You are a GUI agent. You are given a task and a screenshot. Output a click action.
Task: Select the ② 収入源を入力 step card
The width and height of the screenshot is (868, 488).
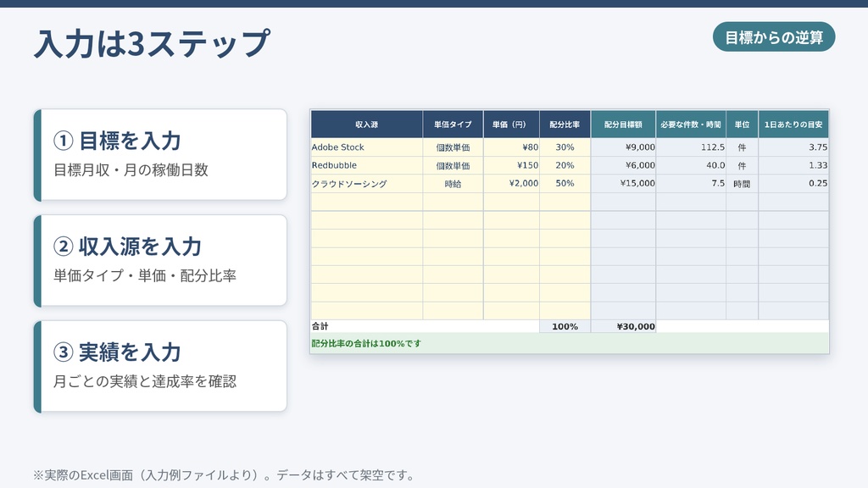(160, 261)
